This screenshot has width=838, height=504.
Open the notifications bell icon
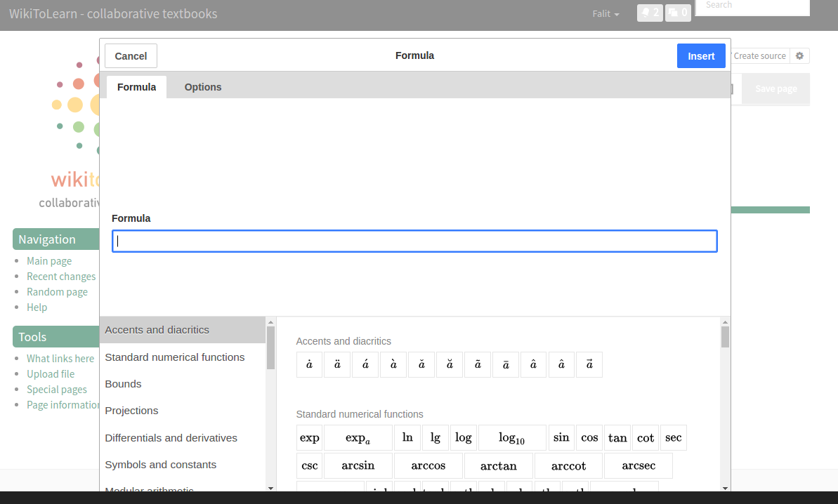point(649,13)
